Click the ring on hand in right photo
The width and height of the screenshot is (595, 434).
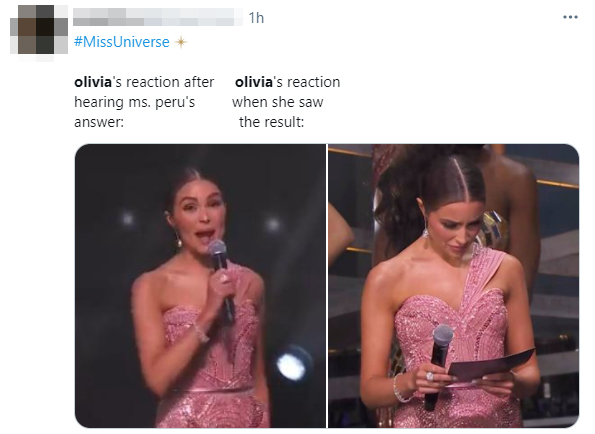pos(430,376)
